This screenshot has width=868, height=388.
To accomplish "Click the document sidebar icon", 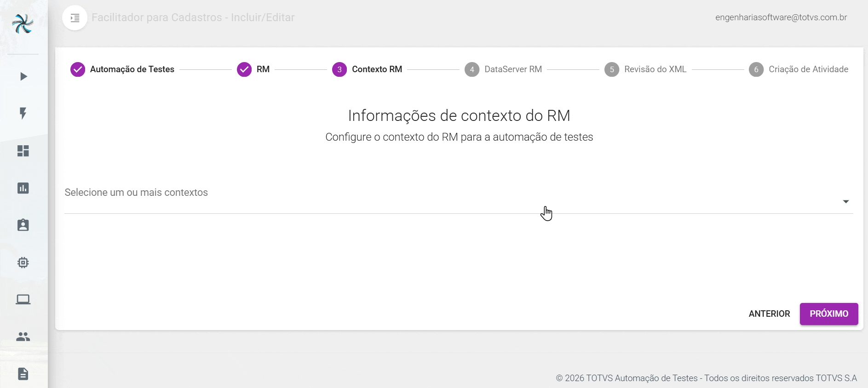I will pyautogui.click(x=23, y=374).
